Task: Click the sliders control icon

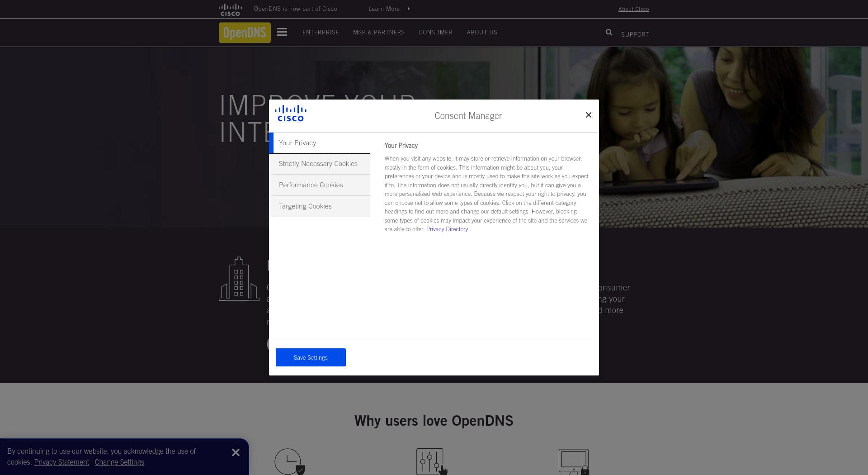Action: pyautogui.click(x=431, y=461)
